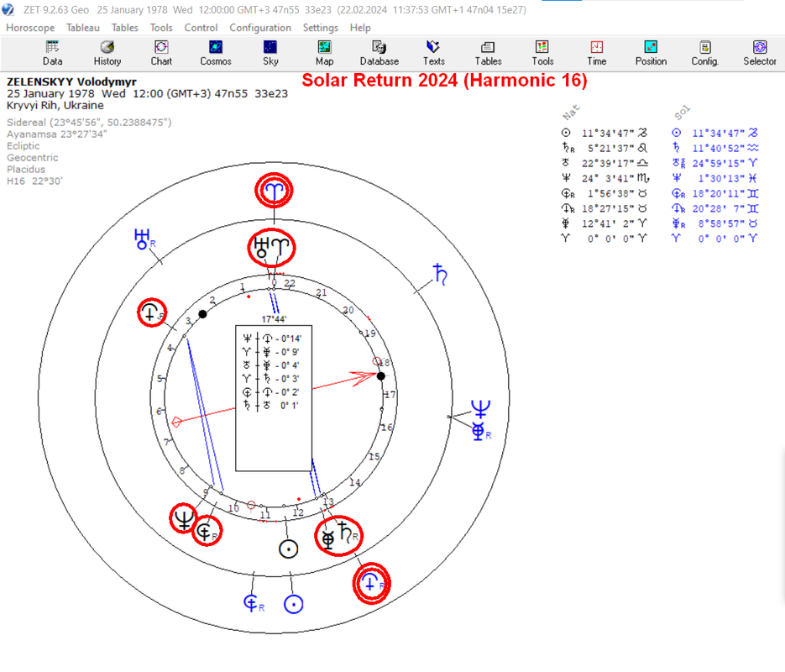Select the natal Sun row in the position table
The height and width of the screenshot is (672, 785).
coord(604,133)
